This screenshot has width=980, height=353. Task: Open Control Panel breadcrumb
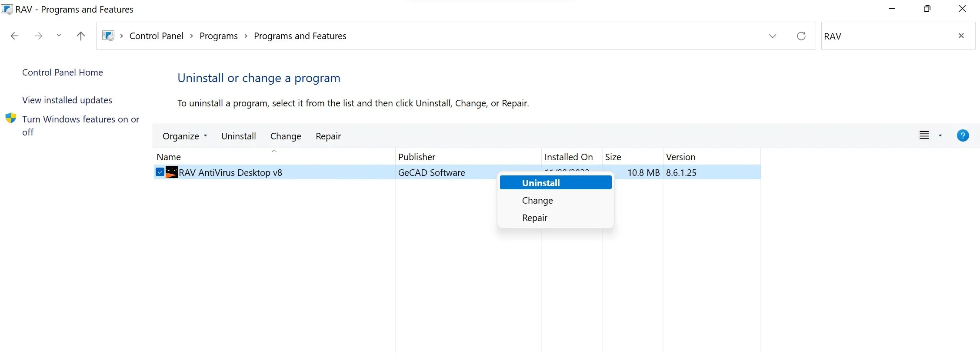156,36
